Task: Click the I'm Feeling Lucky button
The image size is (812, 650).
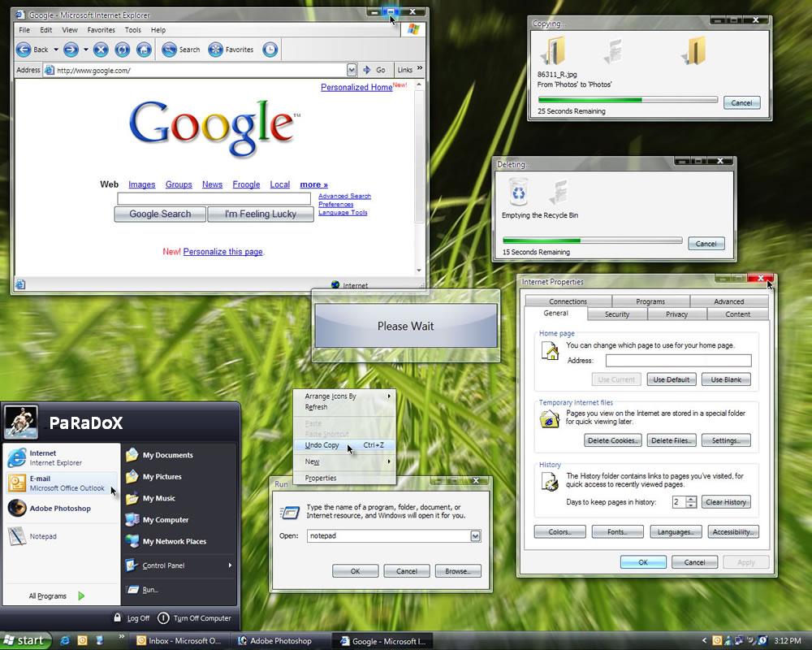Action: [261, 214]
